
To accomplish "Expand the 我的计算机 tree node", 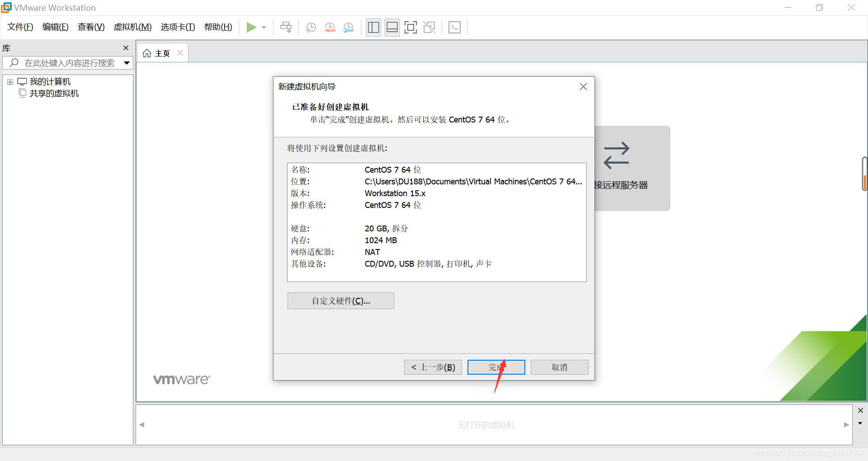I will click(x=10, y=82).
